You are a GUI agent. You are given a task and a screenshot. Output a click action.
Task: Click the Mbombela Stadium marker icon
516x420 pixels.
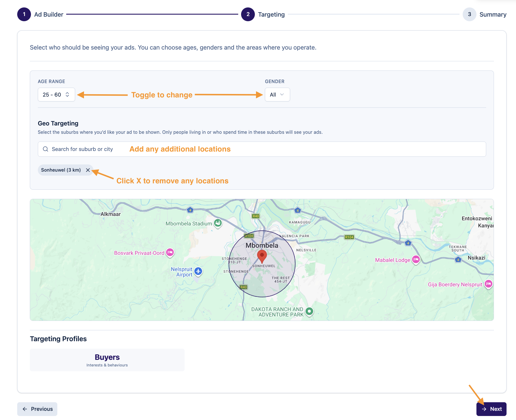(x=218, y=223)
